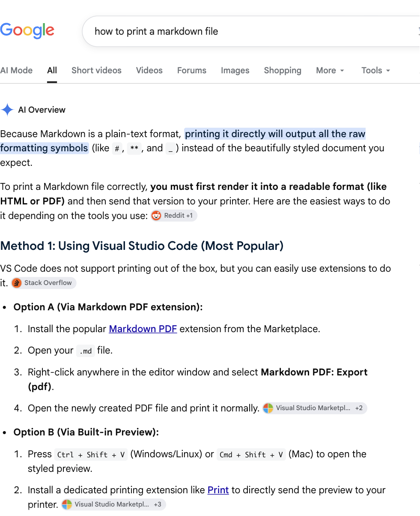The image size is (420, 516).
Task: Click the Google logo
Action: (27, 31)
